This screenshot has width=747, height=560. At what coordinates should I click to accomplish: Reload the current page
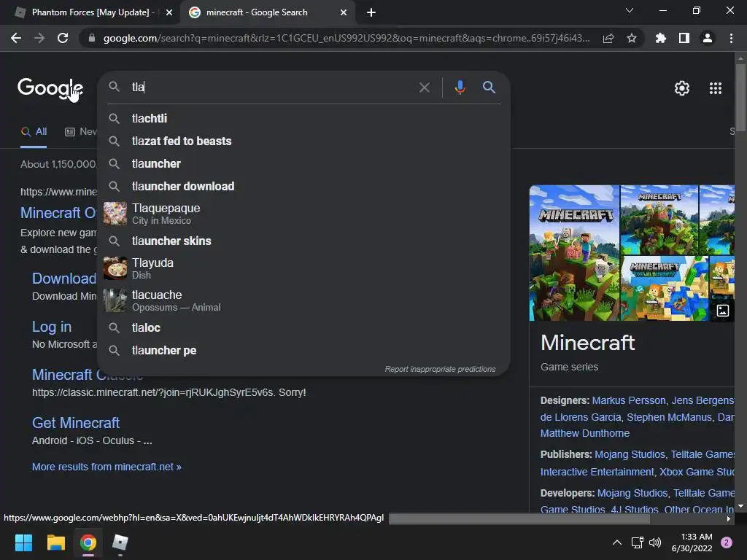coord(63,38)
